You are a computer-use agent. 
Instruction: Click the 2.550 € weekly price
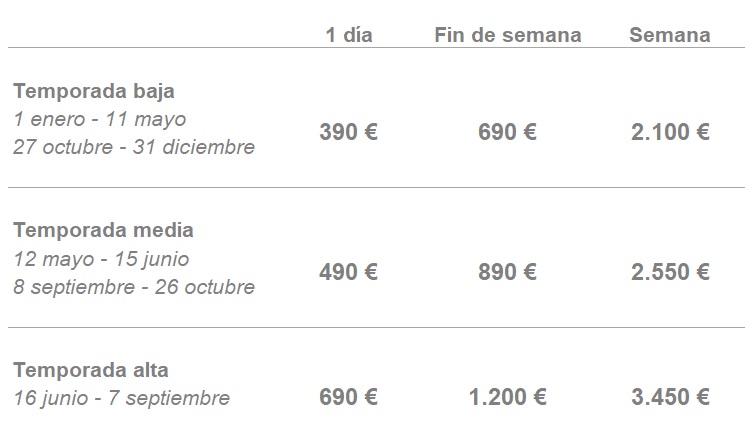670,272
